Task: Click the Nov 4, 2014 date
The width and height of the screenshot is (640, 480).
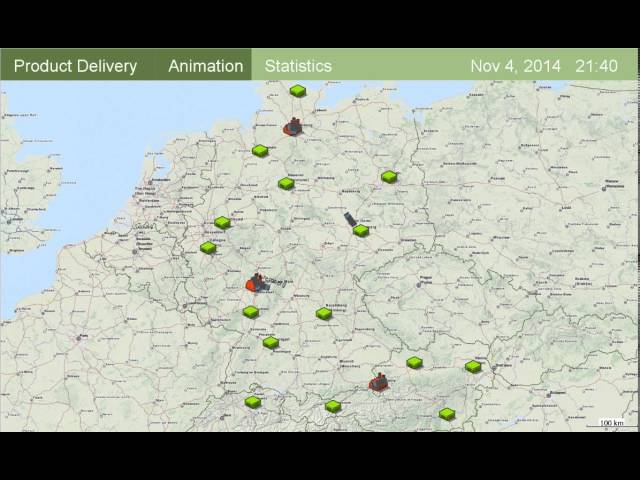Action: [x=516, y=66]
